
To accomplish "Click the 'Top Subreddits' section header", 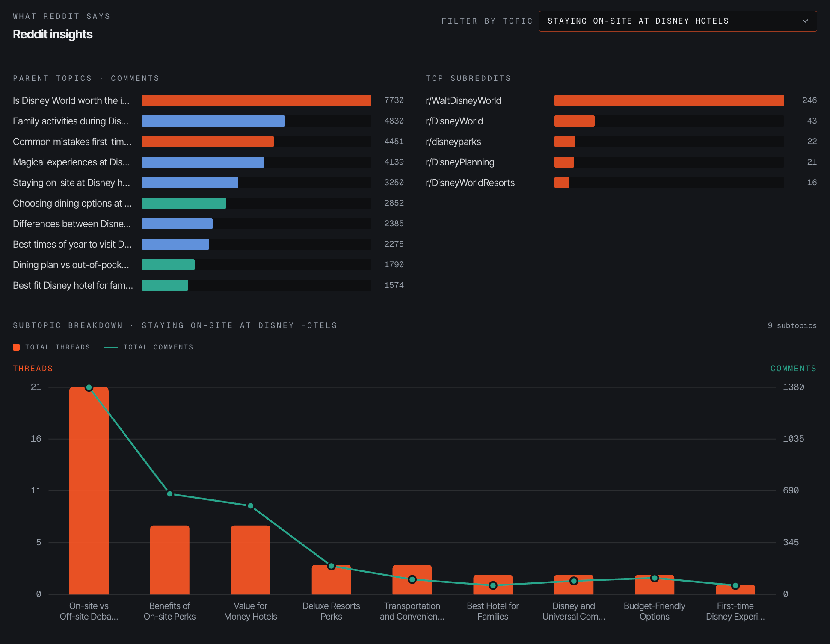I will tap(468, 78).
